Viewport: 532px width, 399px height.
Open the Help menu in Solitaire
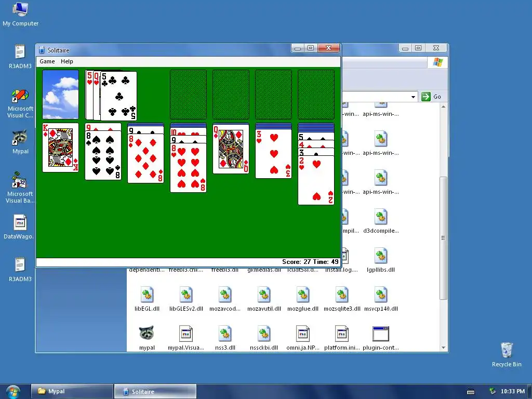pos(67,61)
